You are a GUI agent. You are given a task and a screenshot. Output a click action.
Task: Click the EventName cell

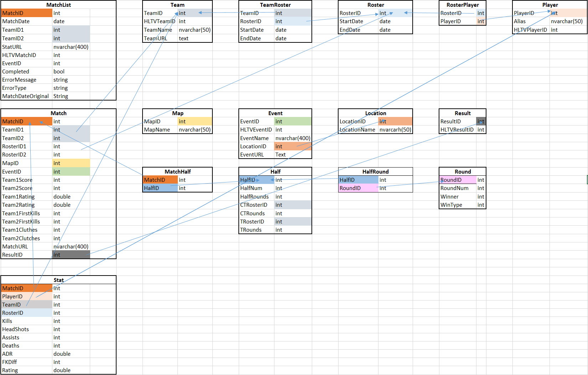[257, 138]
